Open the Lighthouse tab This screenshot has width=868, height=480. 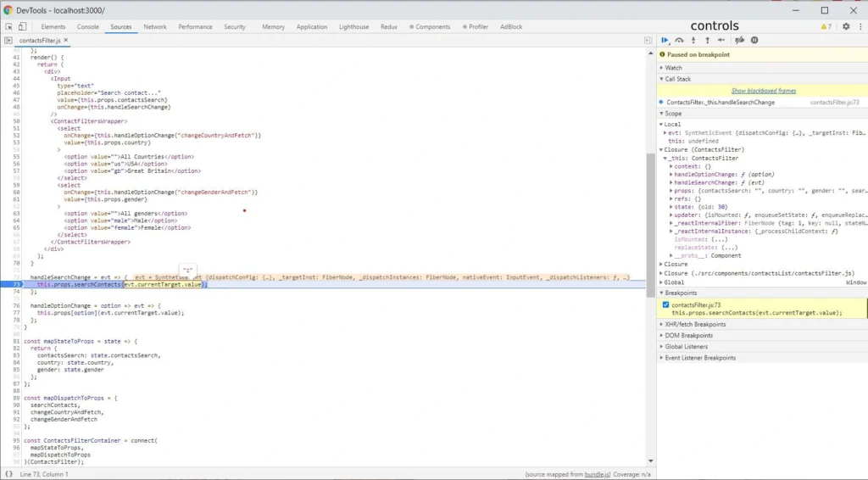coord(353,26)
